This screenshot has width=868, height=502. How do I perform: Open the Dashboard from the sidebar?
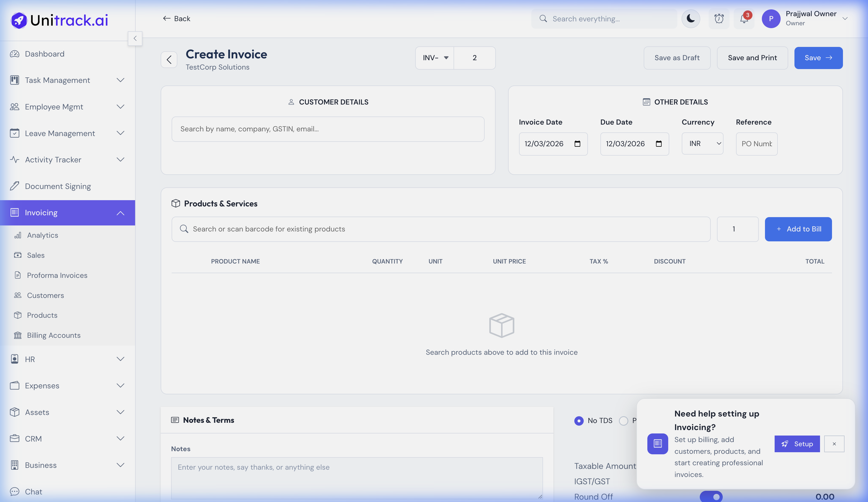44,54
